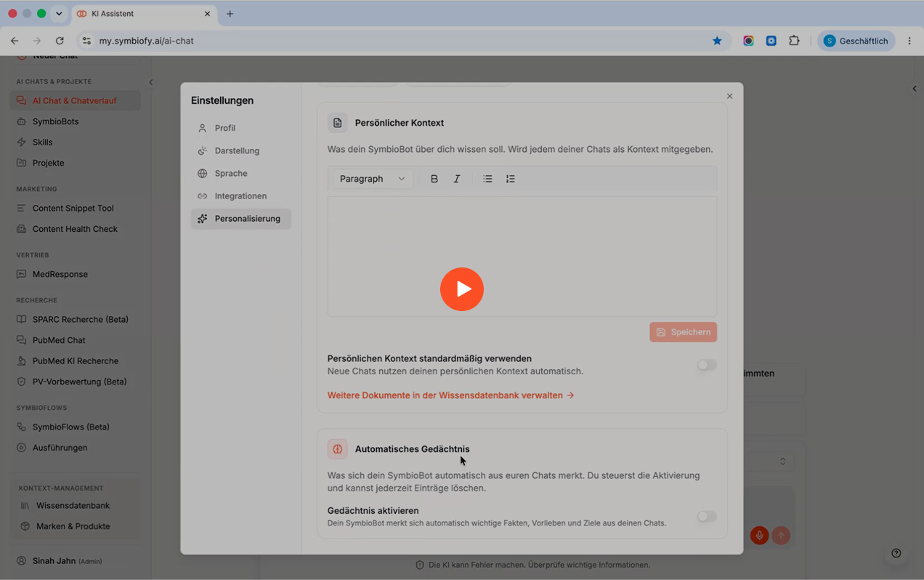Close the Einstellungen dialog

pyautogui.click(x=730, y=96)
